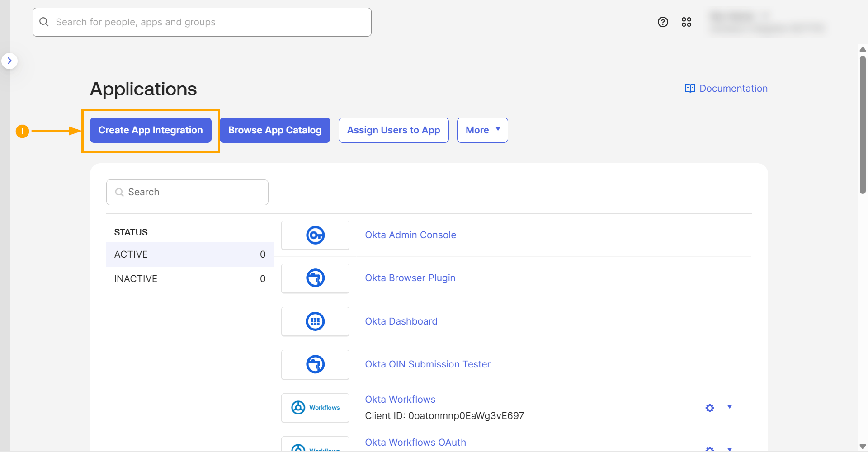Click the Okta Workflows logo
868x452 pixels.
315,408
